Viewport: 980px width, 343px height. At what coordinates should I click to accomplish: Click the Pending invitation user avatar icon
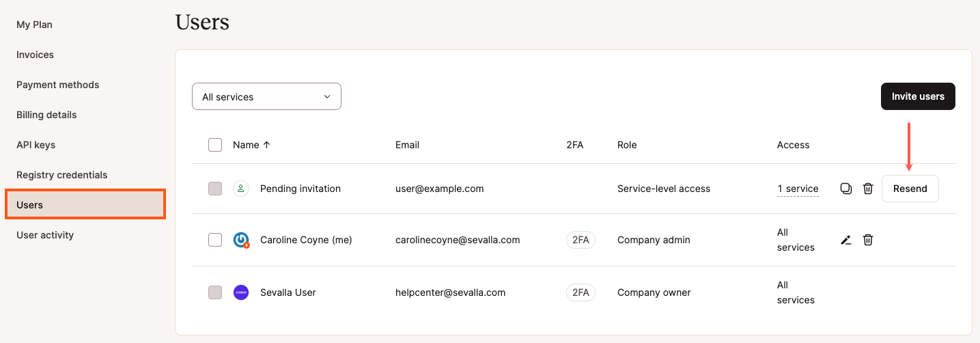pos(240,189)
